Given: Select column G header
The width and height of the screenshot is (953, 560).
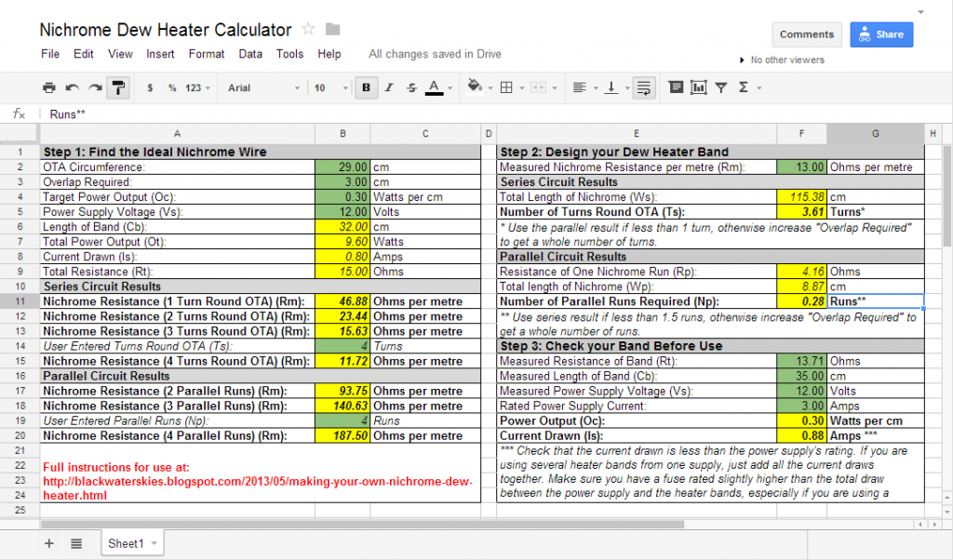Looking at the screenshot, I should point(875,134).
